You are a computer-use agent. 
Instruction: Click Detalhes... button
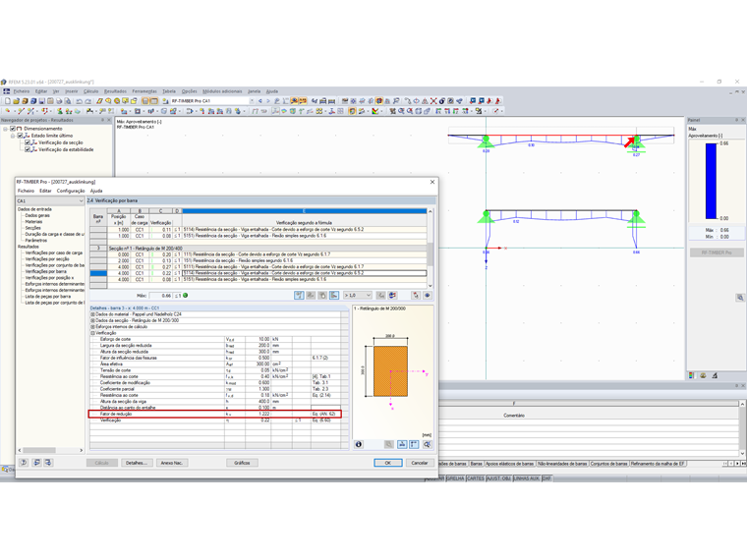click(137, 463)
